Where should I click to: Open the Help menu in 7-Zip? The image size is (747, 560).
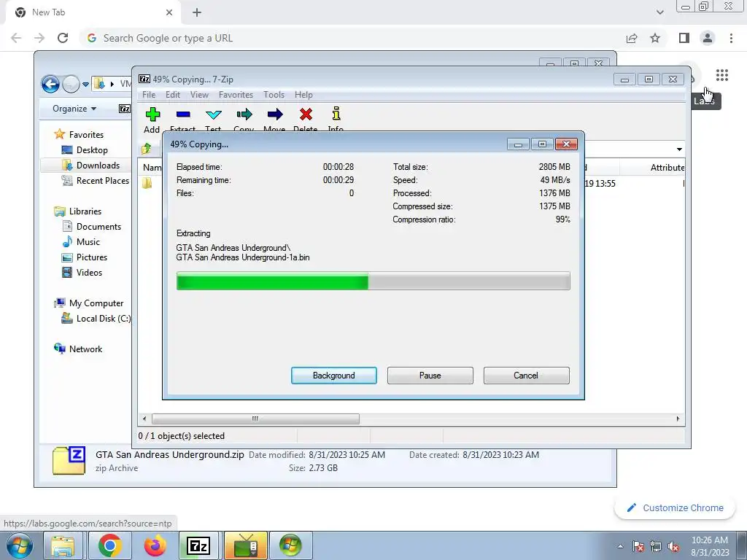tap(303, 95)
